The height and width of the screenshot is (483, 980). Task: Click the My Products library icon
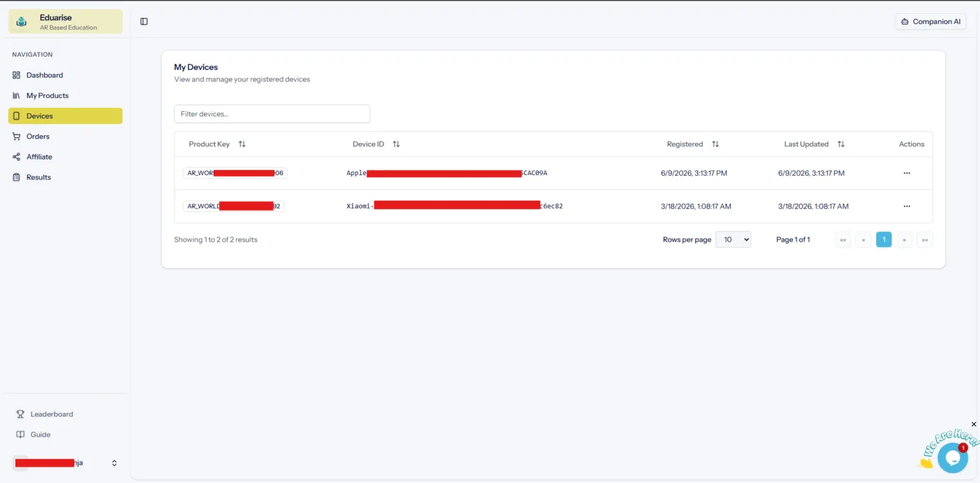click(x=17, y=95)
